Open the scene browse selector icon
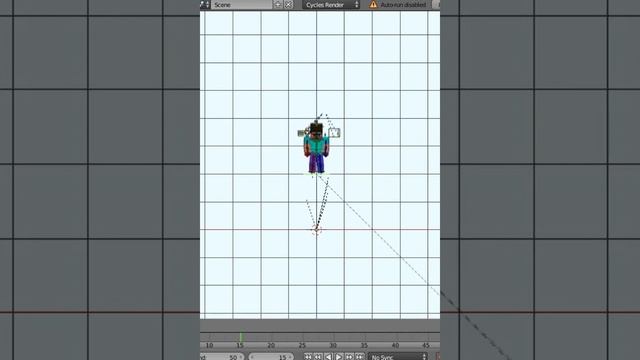 205,4
